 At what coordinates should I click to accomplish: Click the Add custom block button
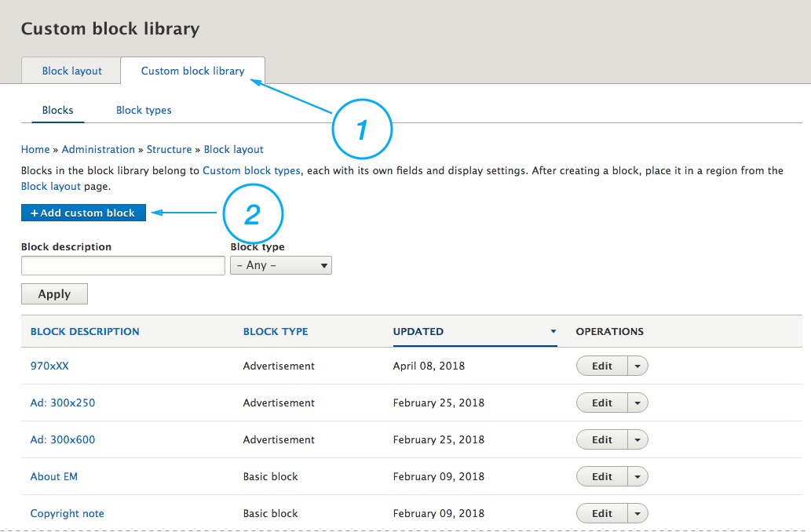point(83,213)
